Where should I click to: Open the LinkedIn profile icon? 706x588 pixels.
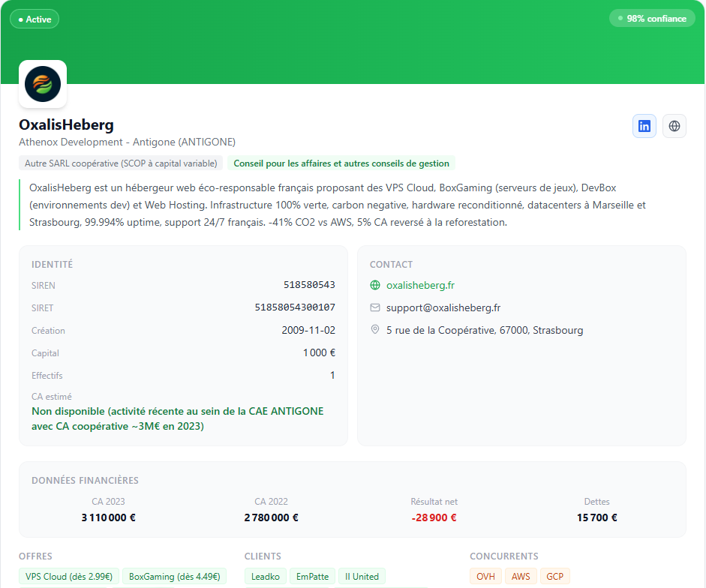coord(644,126)
